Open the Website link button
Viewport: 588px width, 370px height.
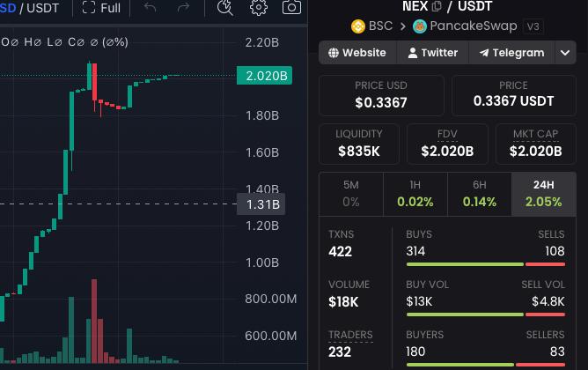[357, 53]
